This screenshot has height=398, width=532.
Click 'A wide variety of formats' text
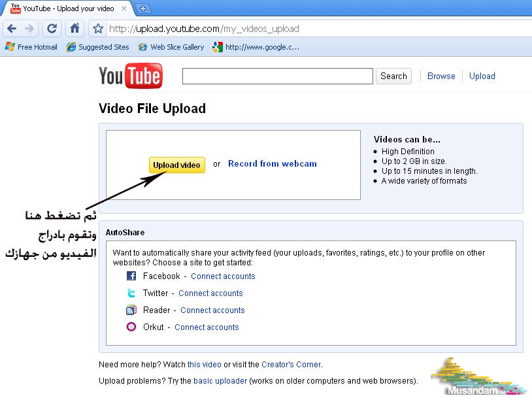pyautogui.click(x=424, y=181)
